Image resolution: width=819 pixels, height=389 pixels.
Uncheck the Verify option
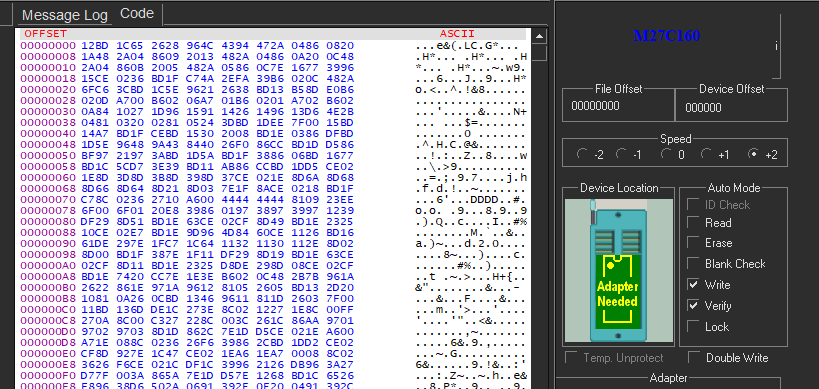[693, 305]
